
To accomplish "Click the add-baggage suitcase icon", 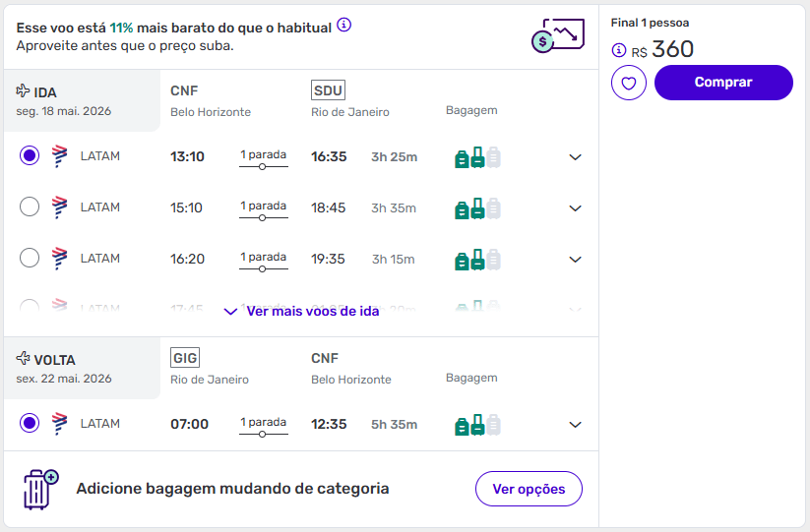I will pos(40,489).
